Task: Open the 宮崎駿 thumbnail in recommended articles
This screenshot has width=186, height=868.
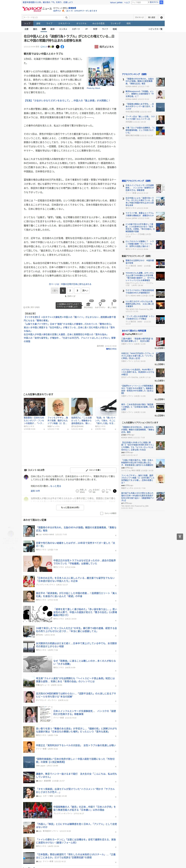Action: click(x=58, y=407)
